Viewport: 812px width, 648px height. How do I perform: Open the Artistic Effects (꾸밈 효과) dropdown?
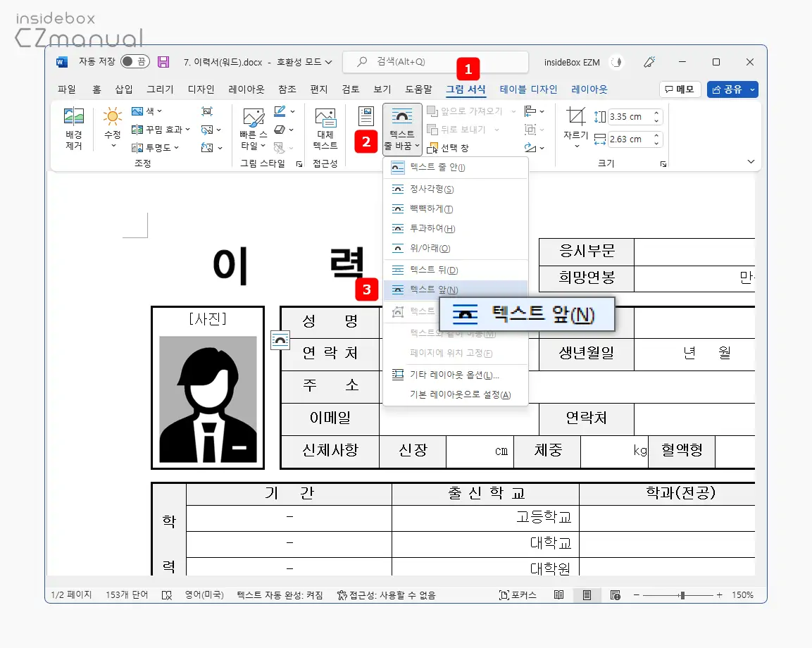point(161,130)
